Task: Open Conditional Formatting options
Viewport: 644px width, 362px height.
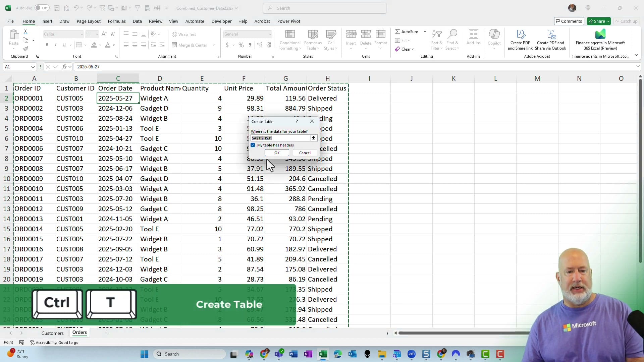Action: [x=290, y=39]
